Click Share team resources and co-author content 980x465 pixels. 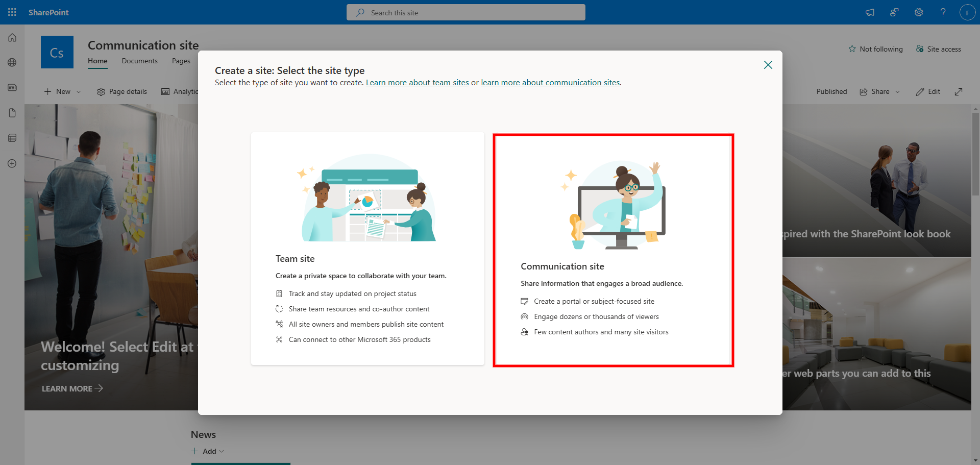coord(359,309)
